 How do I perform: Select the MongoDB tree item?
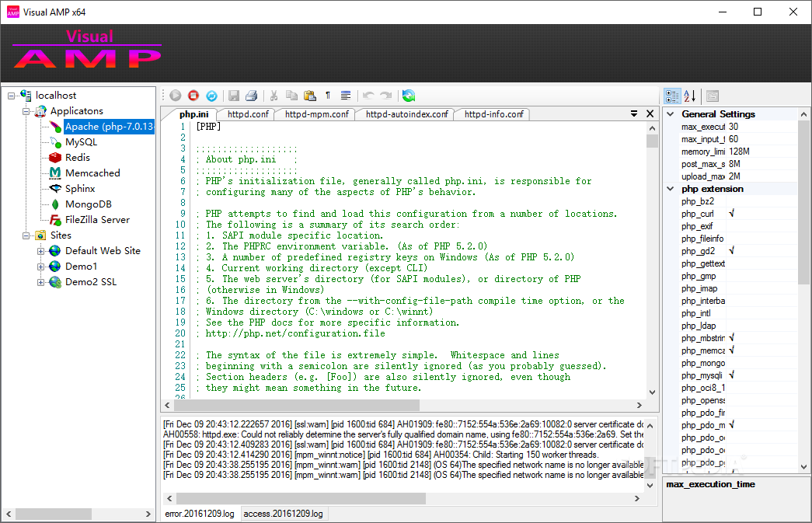click(x=89, y=204)
